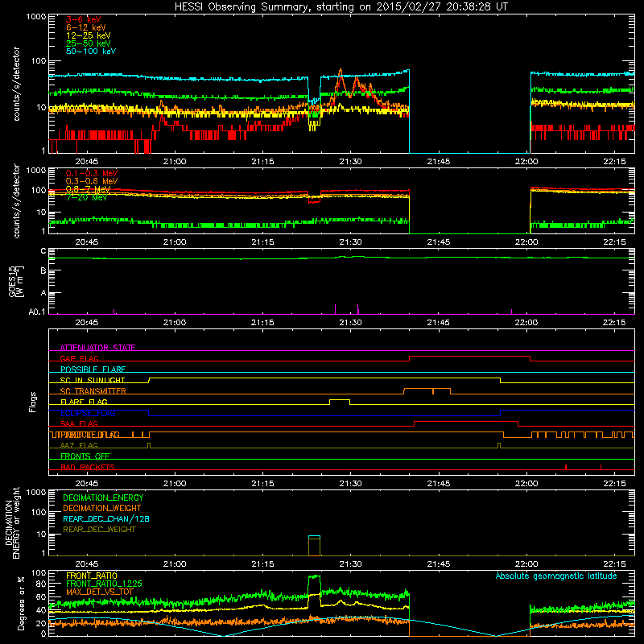Click the 'GOES15' vertical axis label
This screenshot has height=644, width=644.
point(12,281)
